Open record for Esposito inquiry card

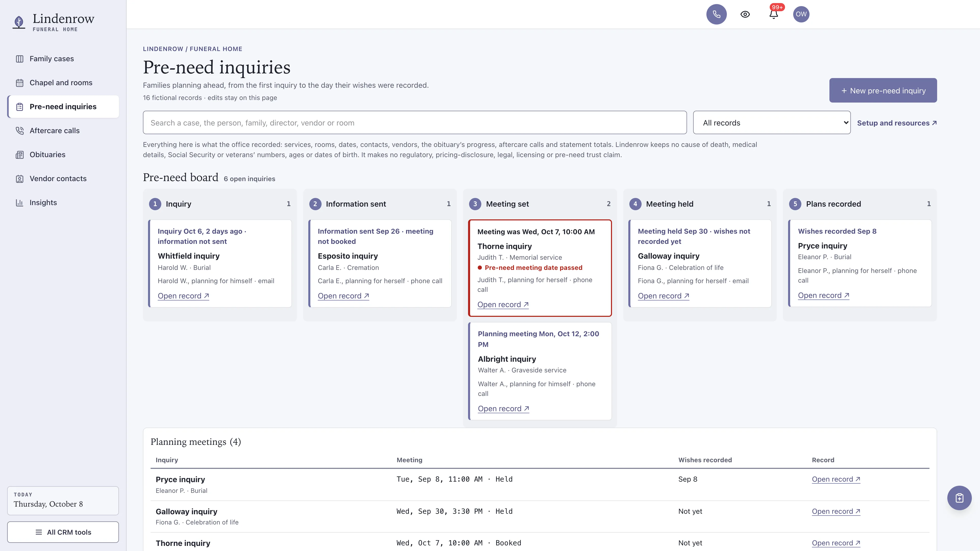click(344, 296)
